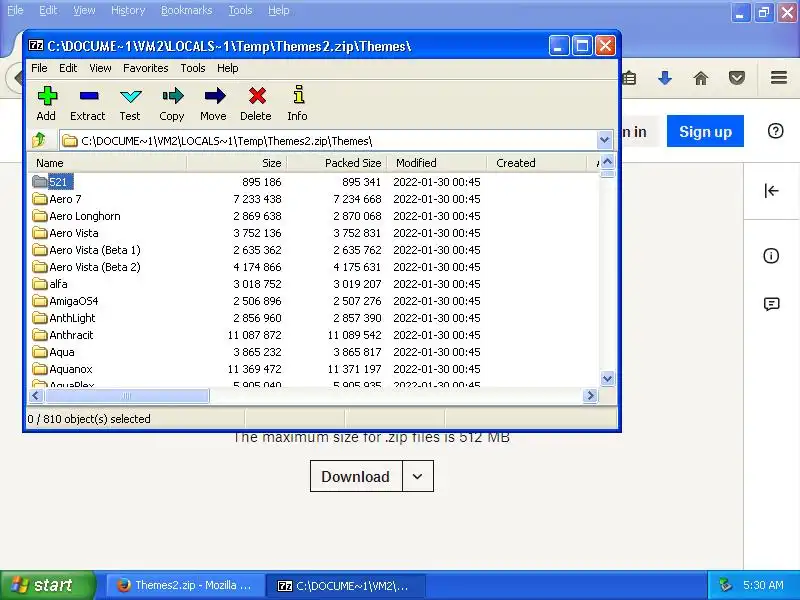Select the Anthracit folder
The width and height of the screenshot is (800, 600).
click(63, 335)
